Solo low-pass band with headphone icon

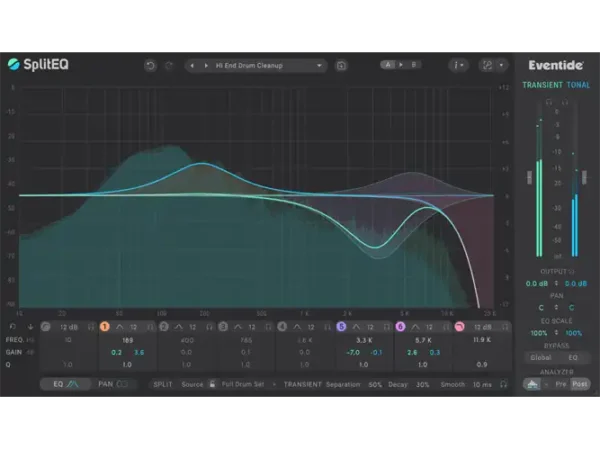coord(505,327)
